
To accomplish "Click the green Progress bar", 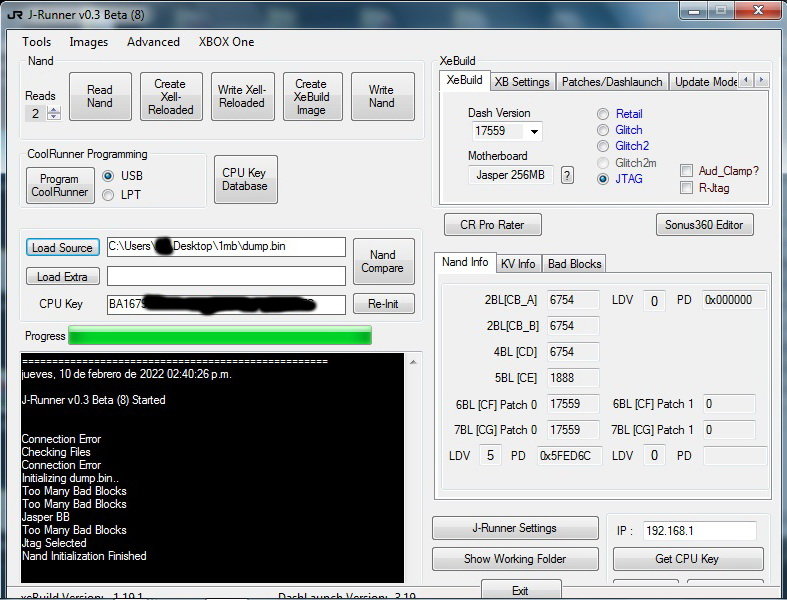I will (220, 335).
